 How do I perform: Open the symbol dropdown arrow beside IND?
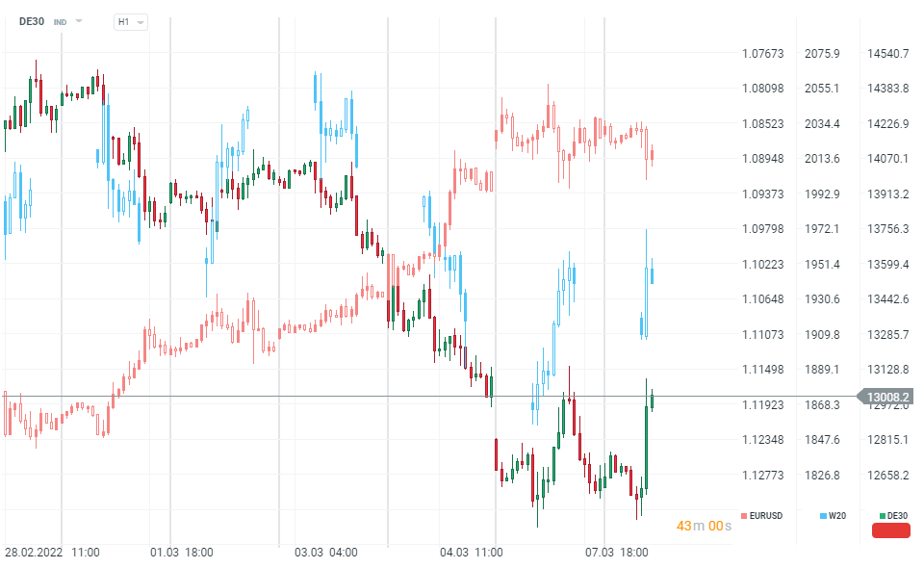[79, 21]
